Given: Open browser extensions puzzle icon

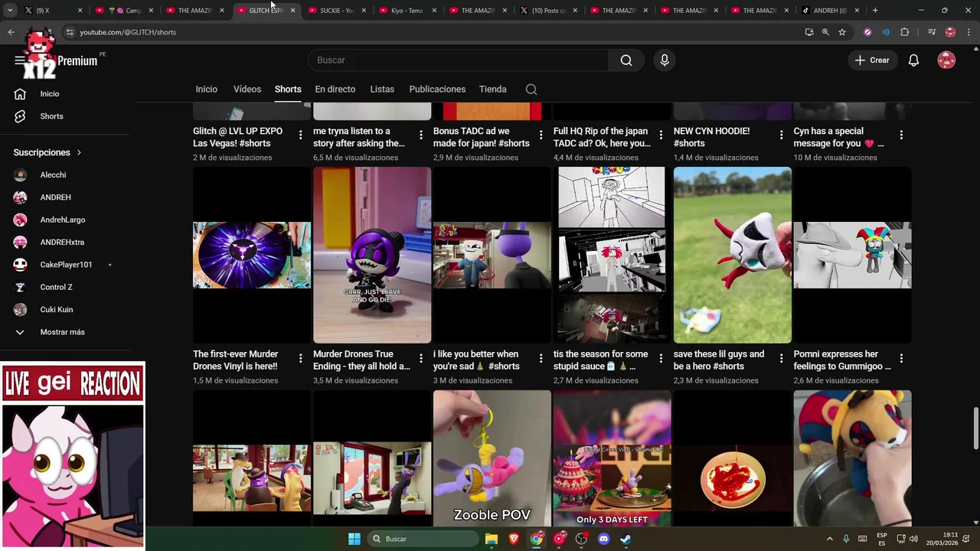Looking at the screenshot, I should (904, 32).
